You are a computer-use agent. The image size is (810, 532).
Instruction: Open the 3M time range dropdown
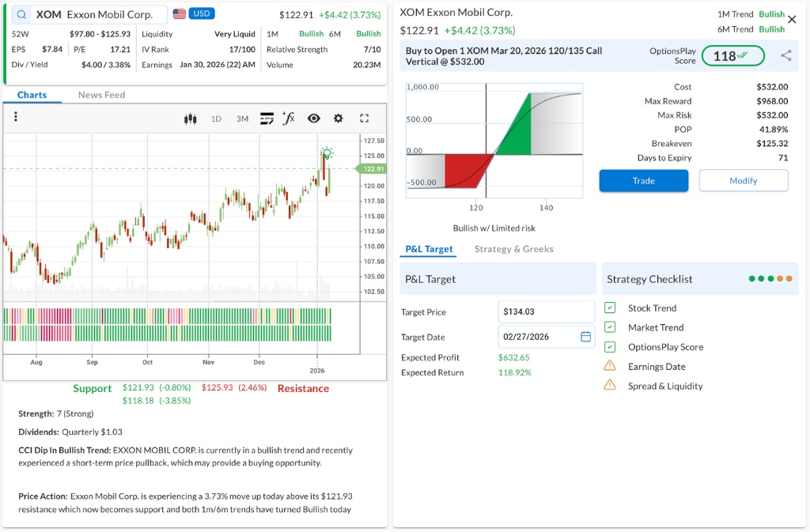point(242,119)
